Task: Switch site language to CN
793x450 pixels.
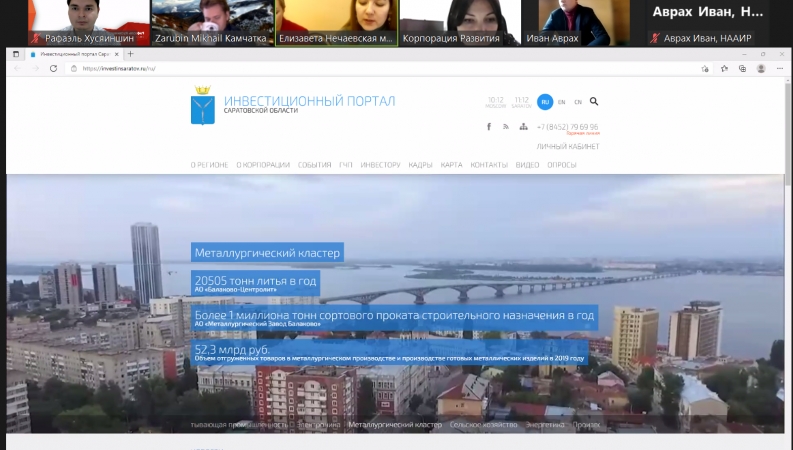Action: (578, 102)
